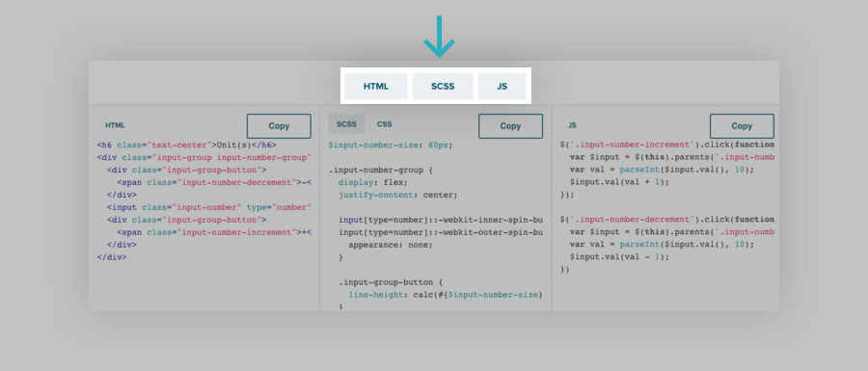Click the $input.val(val - 1) line
This screenshot has width=868, height=371.
click(x=619, y=257)
